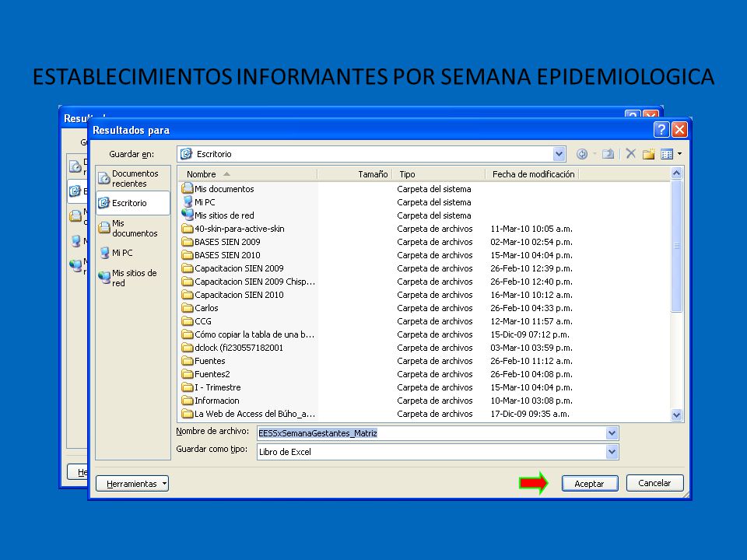The height and width of the screenshot is (560, 747).
Task: Open the Views menu icon
Action: (x=667, y=154)
